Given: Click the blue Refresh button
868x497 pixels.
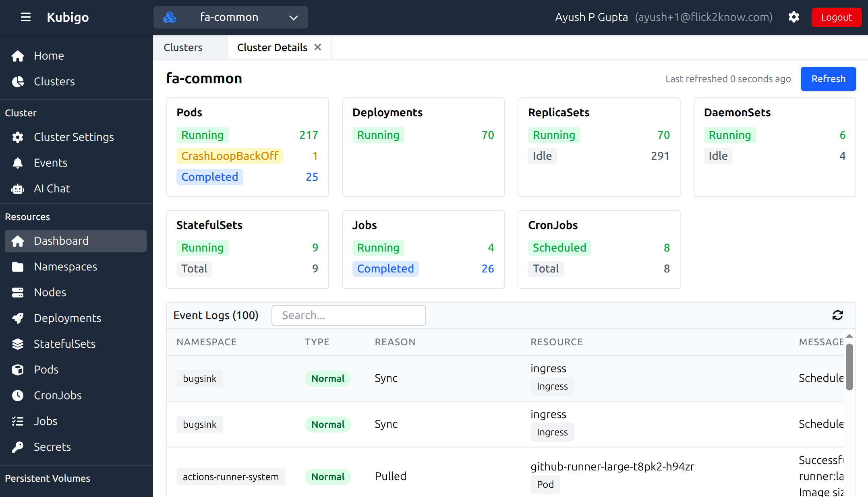Looking at the screenshot, I should coord(828,79).
